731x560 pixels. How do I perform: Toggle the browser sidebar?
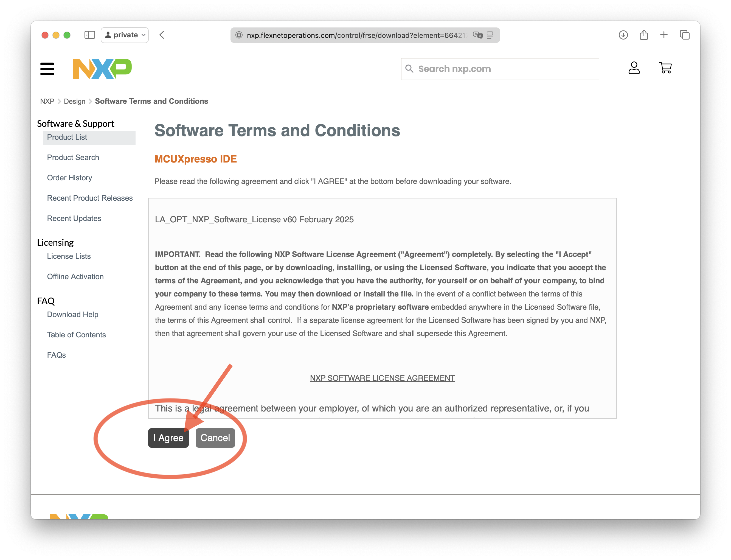(89, 35)
